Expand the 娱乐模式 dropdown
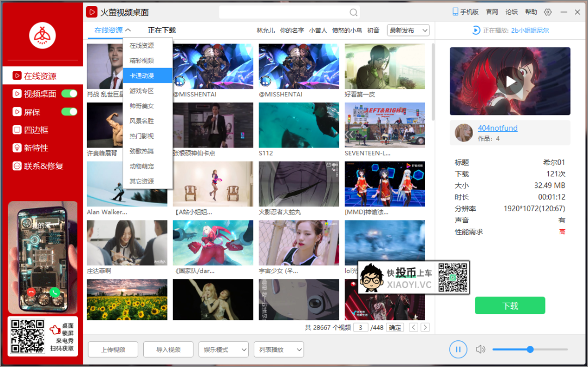Screen dimensions: 588x367 (x=223, y=349)
